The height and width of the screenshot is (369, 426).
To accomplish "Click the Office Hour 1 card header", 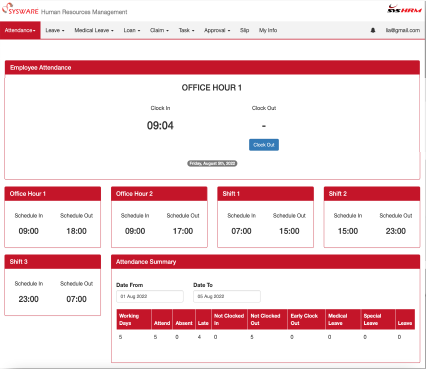I will (x=52, y=194).
